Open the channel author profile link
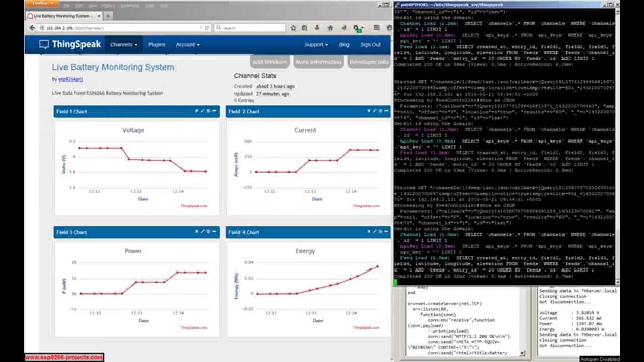This screenshot has height=362, width=644. (x=70, y=80)
